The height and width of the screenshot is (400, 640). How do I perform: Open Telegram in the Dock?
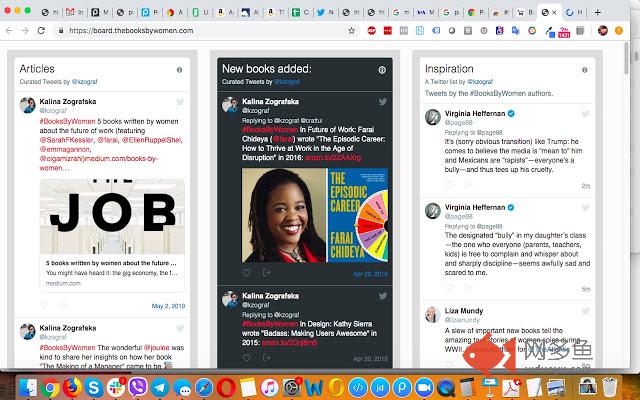(160, 388)
